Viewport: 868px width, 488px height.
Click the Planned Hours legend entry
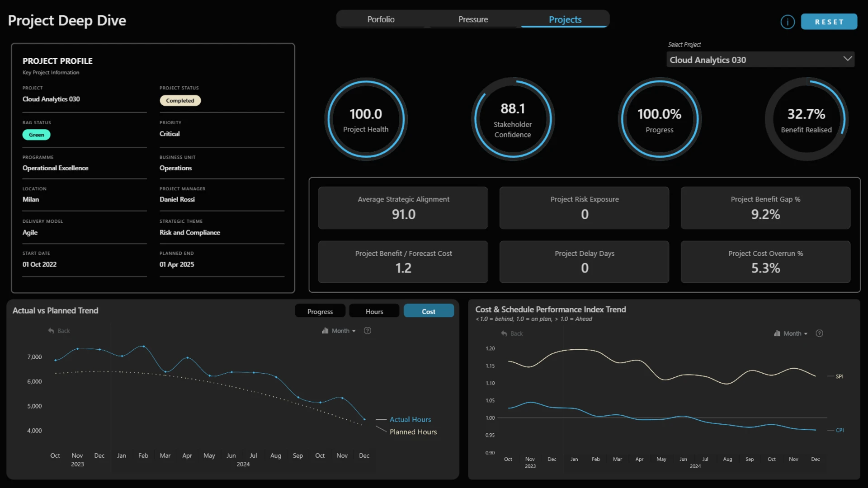(x=413, y=432)
